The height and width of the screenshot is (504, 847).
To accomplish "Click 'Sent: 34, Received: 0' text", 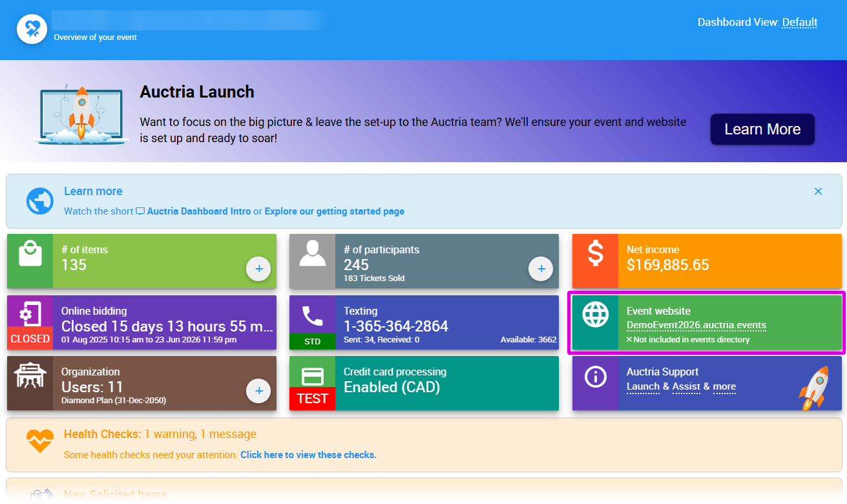I will click(x=381, y=340).
